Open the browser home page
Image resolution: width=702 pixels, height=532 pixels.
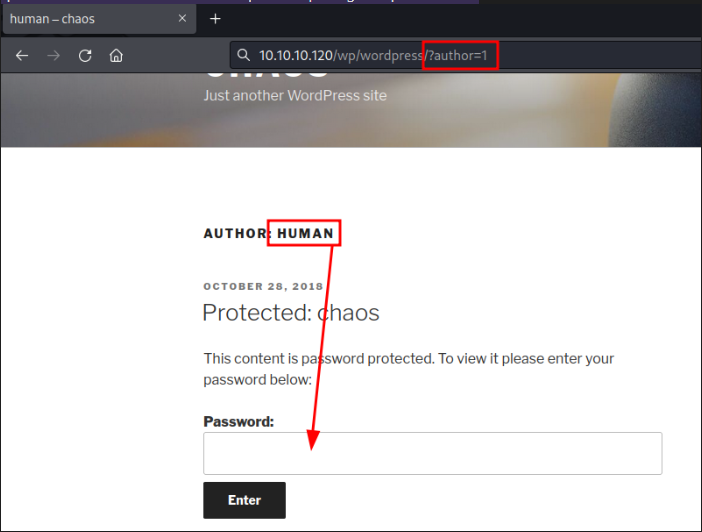click(116, 56)
